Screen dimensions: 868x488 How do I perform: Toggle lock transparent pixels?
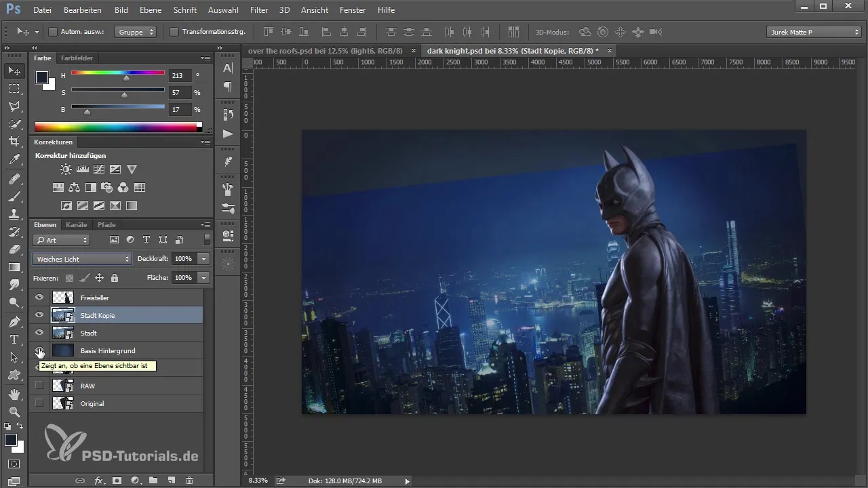click(x=69, y=278)
